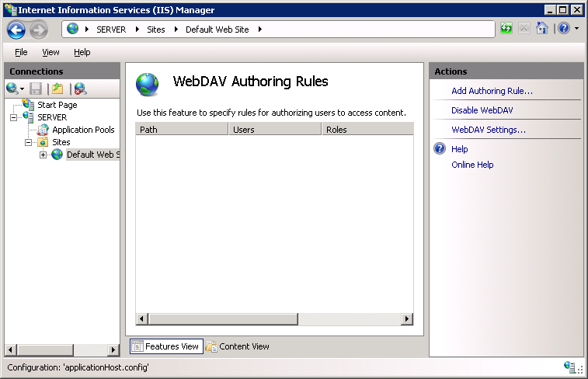Open arrow dropdown after globe in address bar
Viewport: 588px width, 379px height.
[87, 30]
